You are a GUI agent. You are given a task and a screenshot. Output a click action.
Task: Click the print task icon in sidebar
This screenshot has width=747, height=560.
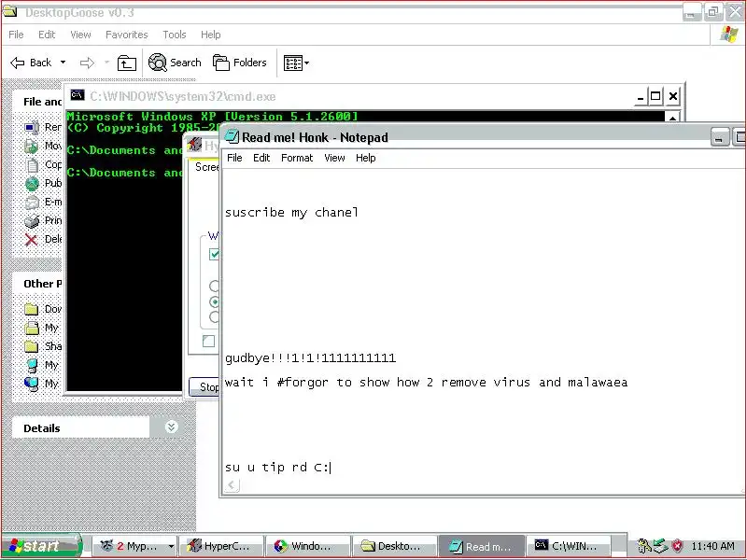click(x=32, y=221)
